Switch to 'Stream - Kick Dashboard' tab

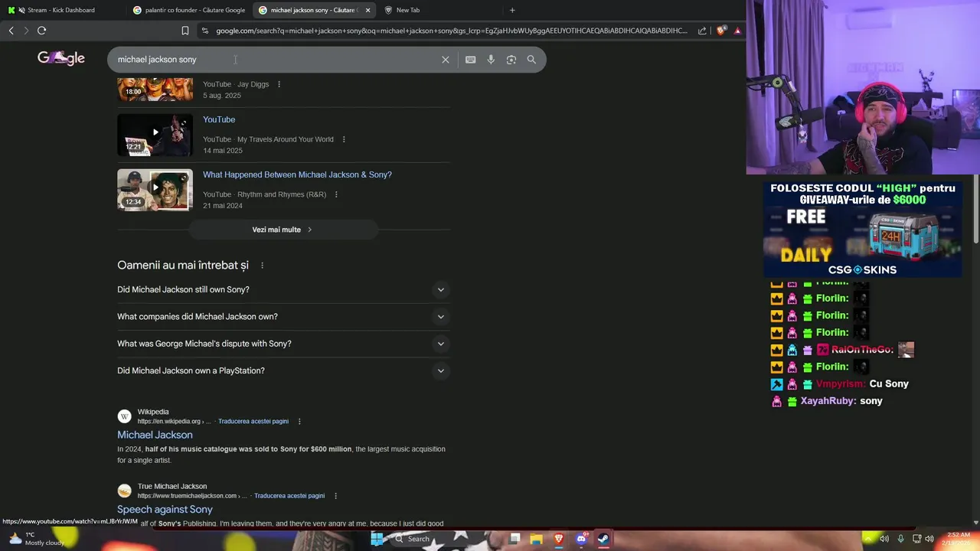pos(61,10)
